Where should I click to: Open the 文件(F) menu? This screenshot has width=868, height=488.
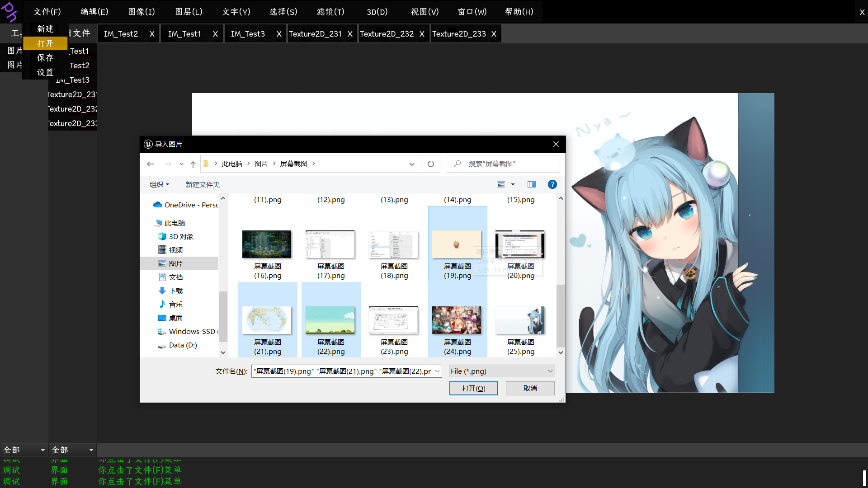47,12
